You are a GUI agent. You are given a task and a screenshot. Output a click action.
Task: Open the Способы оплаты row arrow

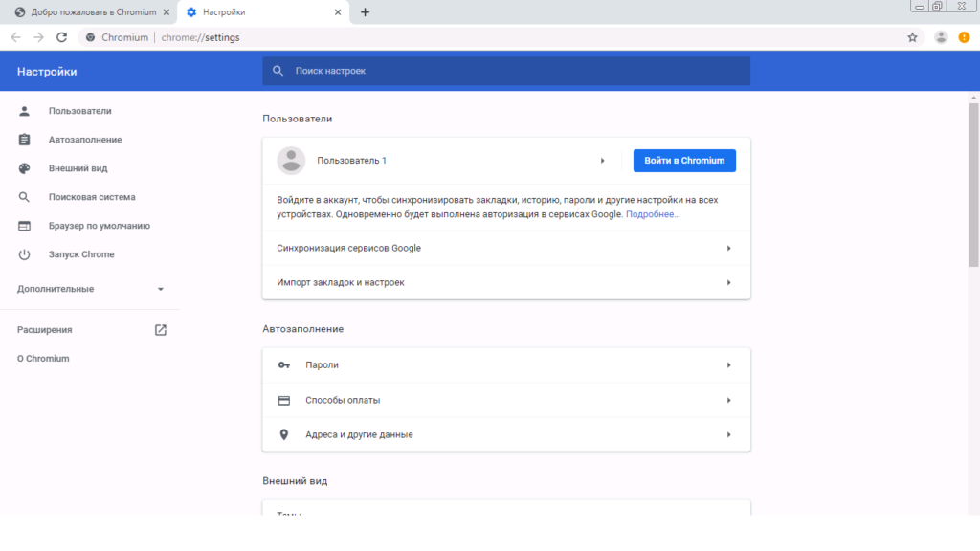[x=728, y=400]
